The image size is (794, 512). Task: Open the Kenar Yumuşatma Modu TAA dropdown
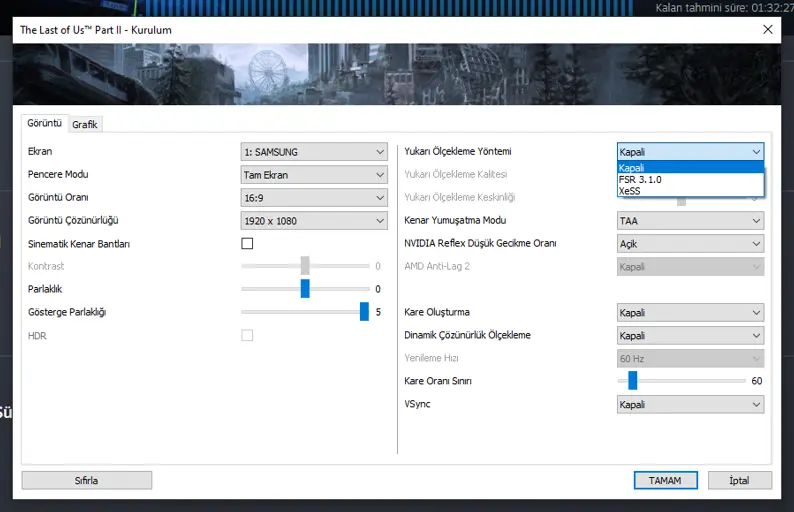click(690, 221)
